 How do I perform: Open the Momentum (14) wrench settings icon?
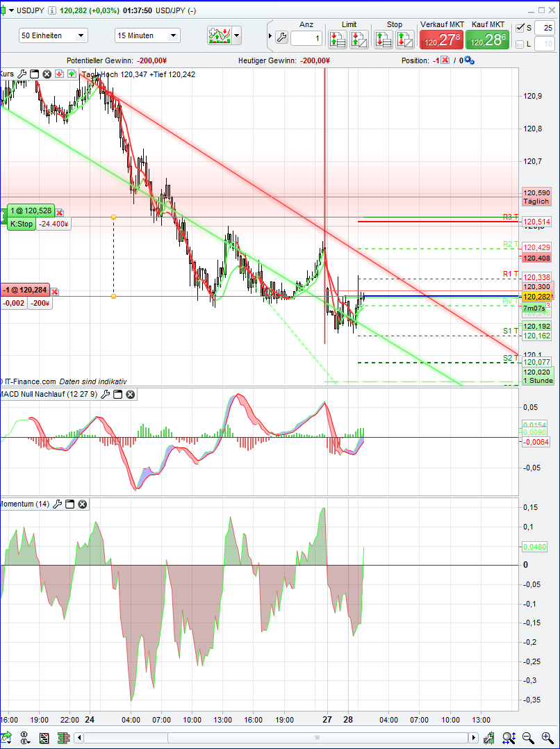(59, 504)
